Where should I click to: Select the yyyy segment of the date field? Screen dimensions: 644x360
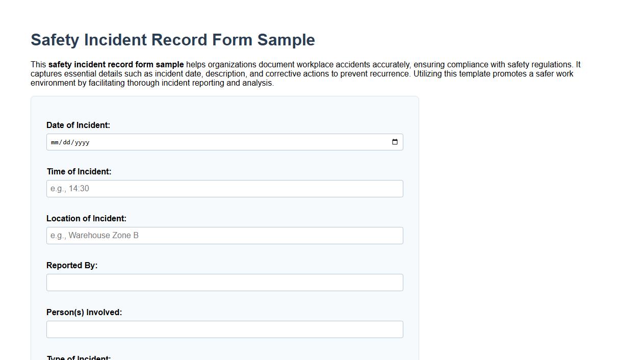83,142
